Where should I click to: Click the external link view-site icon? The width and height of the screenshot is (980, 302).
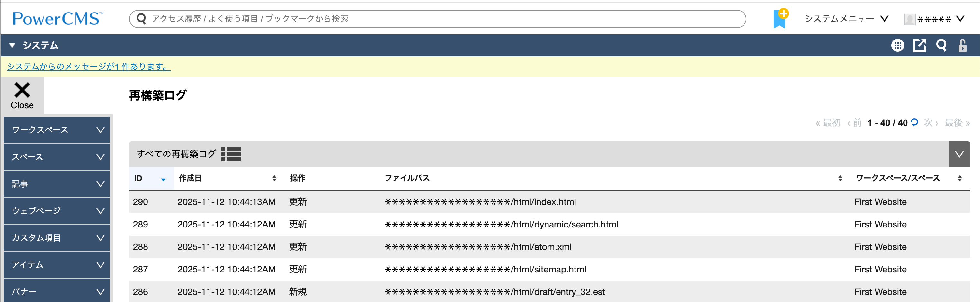(x=920, y=46)
